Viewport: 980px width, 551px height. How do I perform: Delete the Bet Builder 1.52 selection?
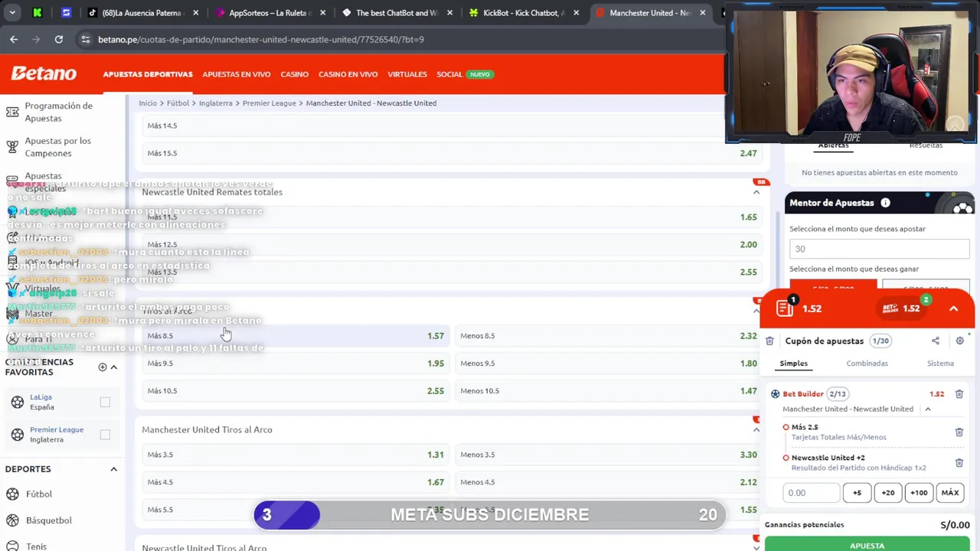(x=959, y=394)
